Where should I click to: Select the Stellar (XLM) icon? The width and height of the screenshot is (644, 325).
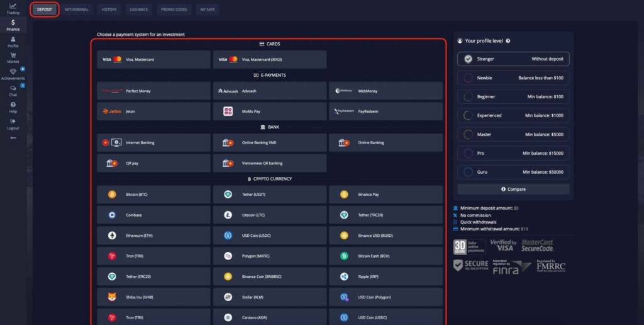[228, 297]
